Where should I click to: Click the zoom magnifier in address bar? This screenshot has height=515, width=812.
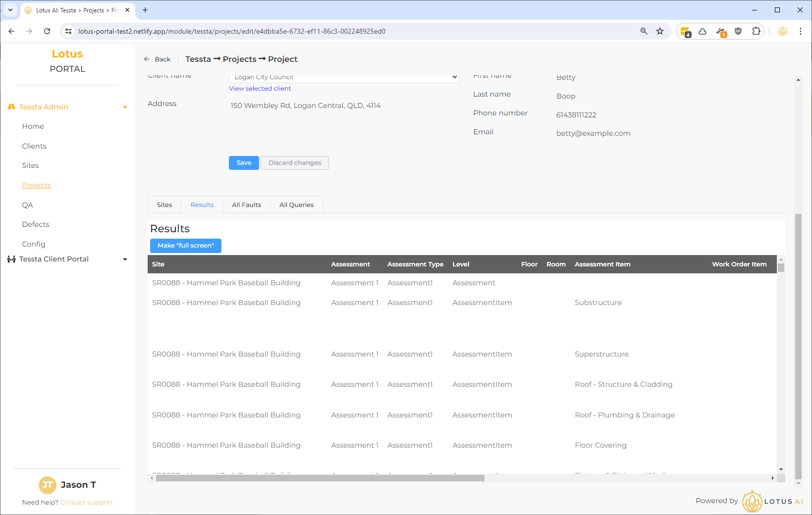[x=644, y=31]
